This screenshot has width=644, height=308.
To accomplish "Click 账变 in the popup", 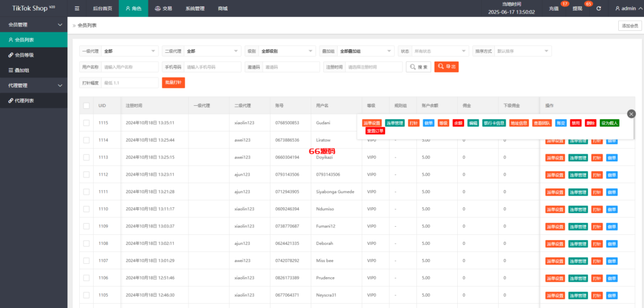I will (560, 123).
